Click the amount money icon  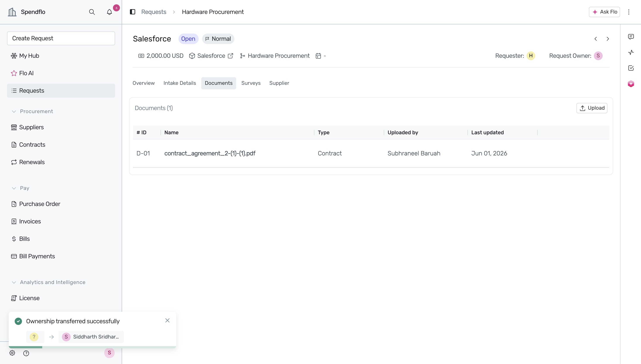[141, 56]
